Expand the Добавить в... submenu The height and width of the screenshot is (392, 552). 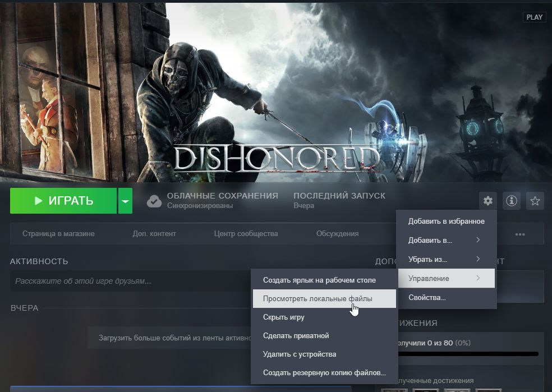[x=447, y=241]
